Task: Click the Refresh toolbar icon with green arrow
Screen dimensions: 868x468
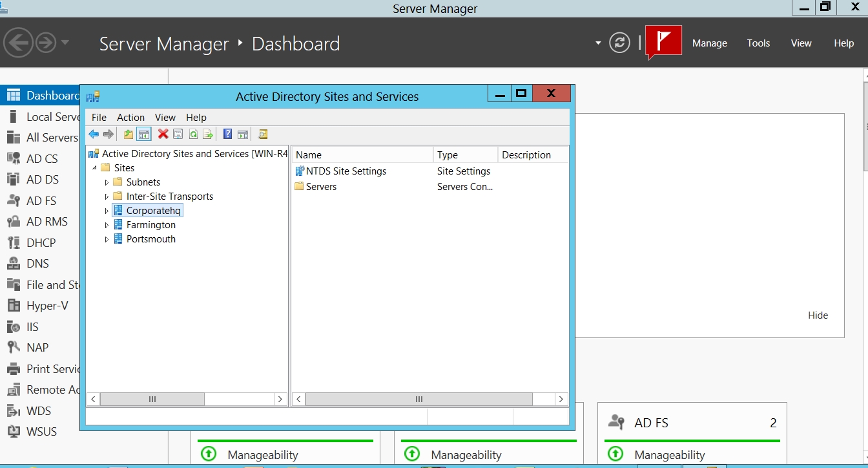Action: (x=192, y=134)
